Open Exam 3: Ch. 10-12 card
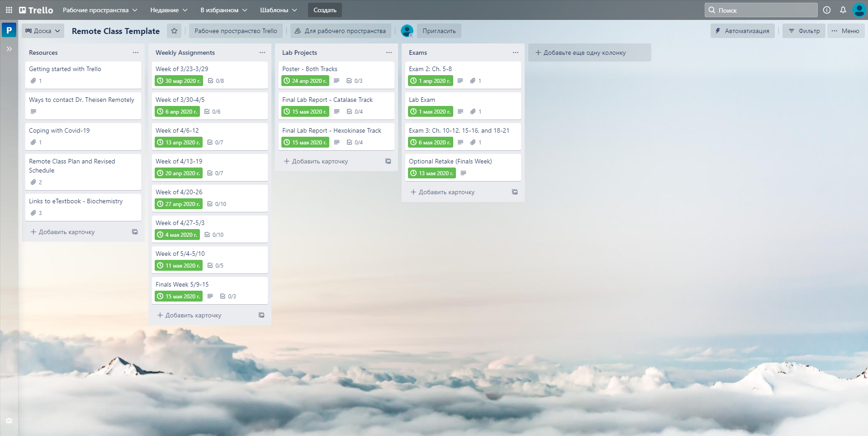Viewport: 868px width, 436px height. click(463, 136)
